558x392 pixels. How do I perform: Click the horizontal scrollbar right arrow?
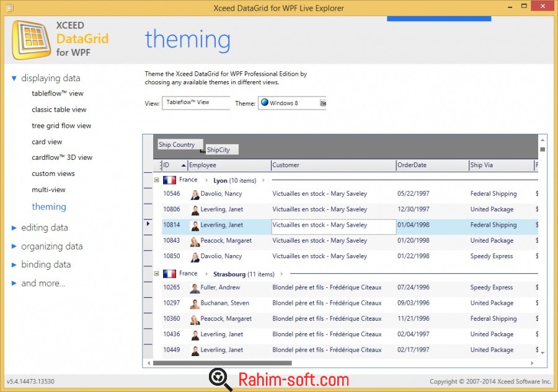(x=532, y=364)
